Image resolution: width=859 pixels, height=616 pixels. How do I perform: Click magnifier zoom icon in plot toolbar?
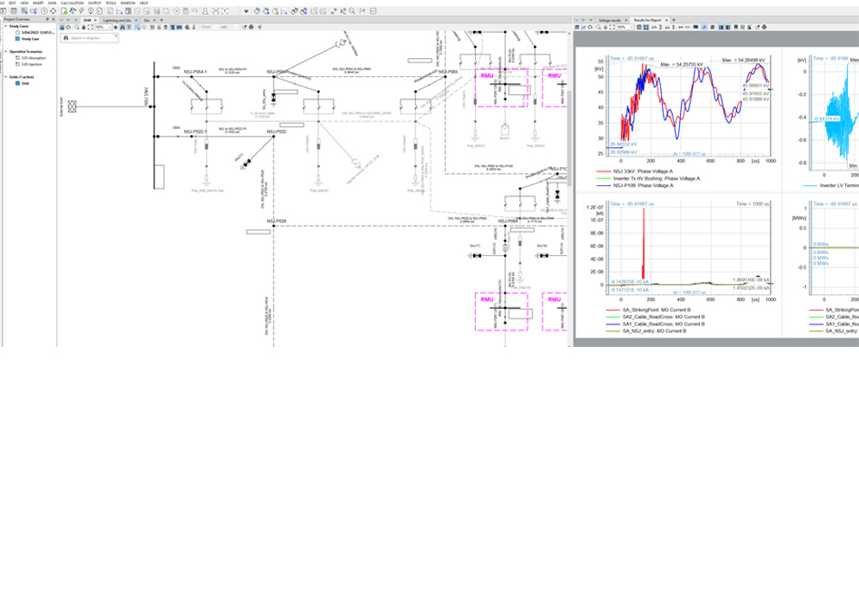(598, 28)
